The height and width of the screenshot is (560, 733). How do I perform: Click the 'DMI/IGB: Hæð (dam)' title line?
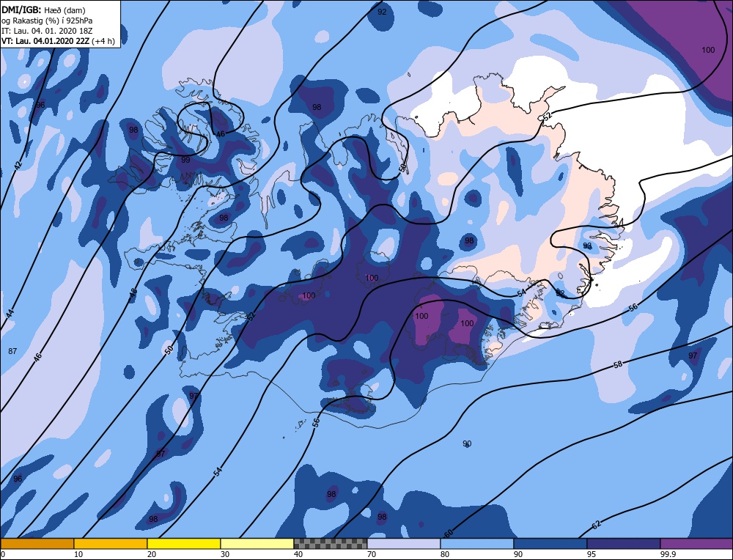tap(43, 10)
